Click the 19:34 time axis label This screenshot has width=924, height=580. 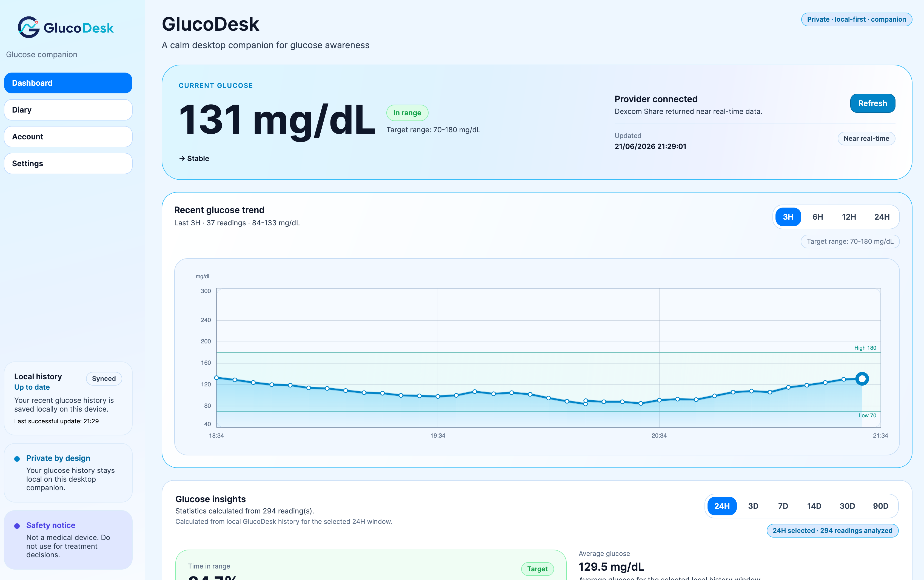pyautogui.click(x=438, y=435)
